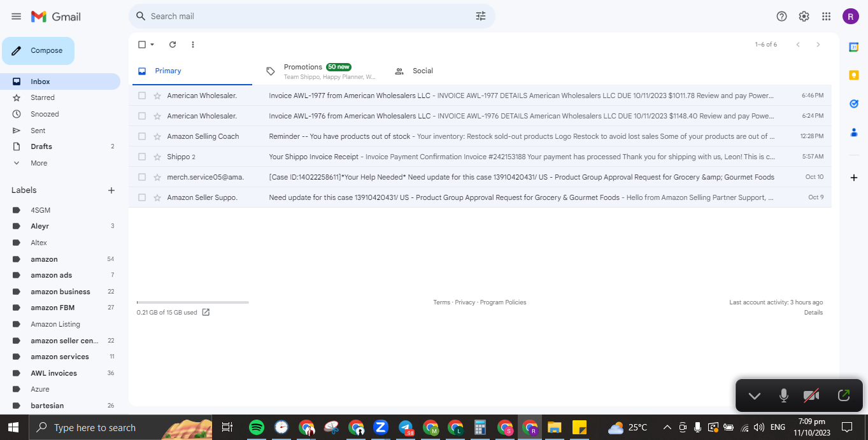Screen dimensions: 868x440
Task: Open Google Calendar side panel
Action: coord(854,47)
